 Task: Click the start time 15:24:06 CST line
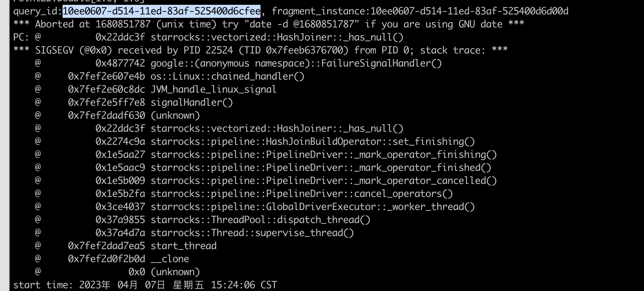click(x=145, y=285)
